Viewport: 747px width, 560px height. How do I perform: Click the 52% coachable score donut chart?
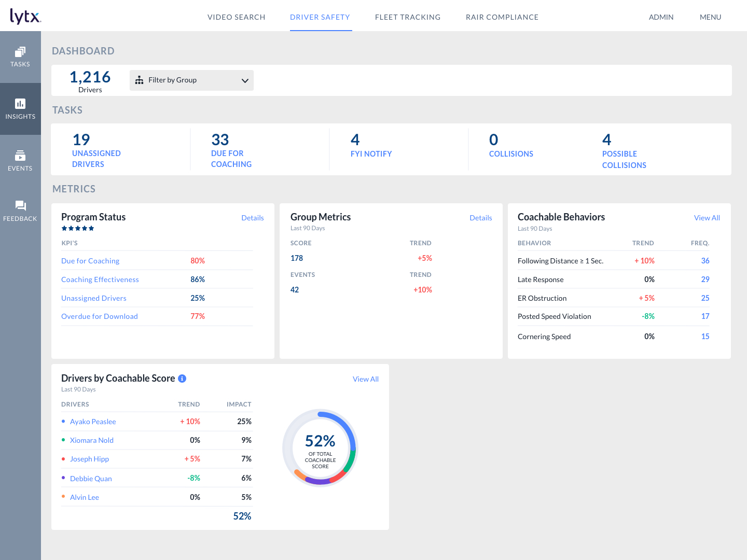tap(320, 447)
